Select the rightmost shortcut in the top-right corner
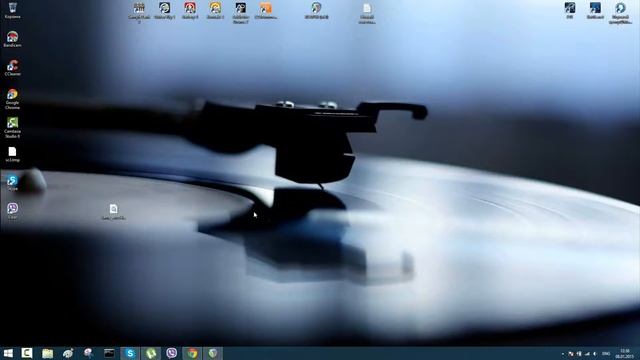640x360 pixels. (620, 13)
